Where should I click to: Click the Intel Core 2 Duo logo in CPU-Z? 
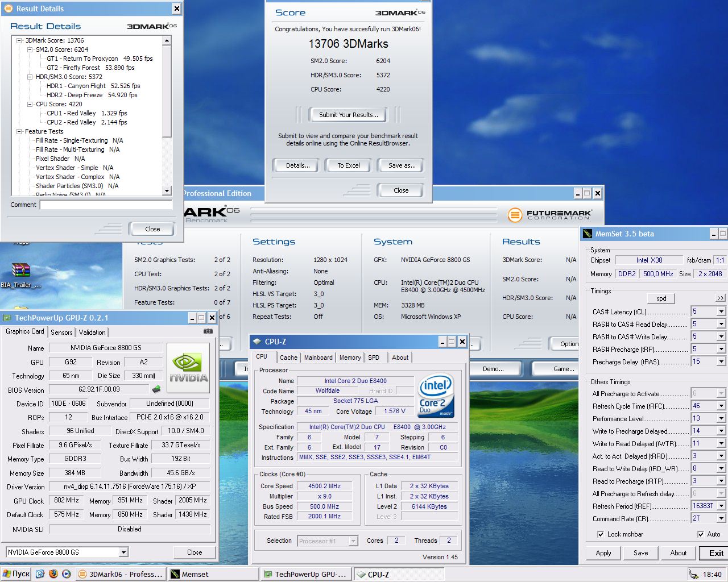(x=436, y=394)
